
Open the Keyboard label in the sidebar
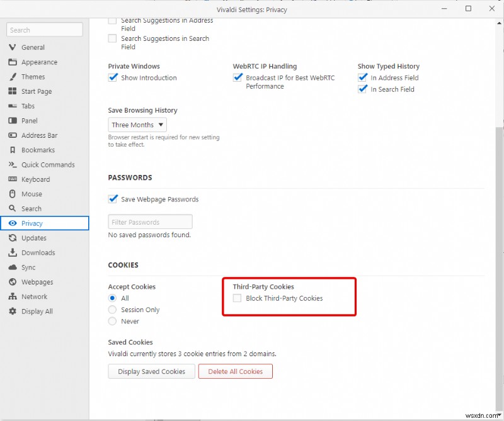pos(35,179)
